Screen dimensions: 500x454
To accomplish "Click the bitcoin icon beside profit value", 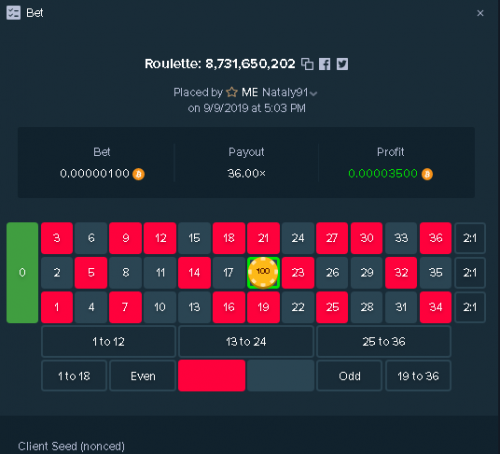I will pyautogui.click(x=427, y=174).
